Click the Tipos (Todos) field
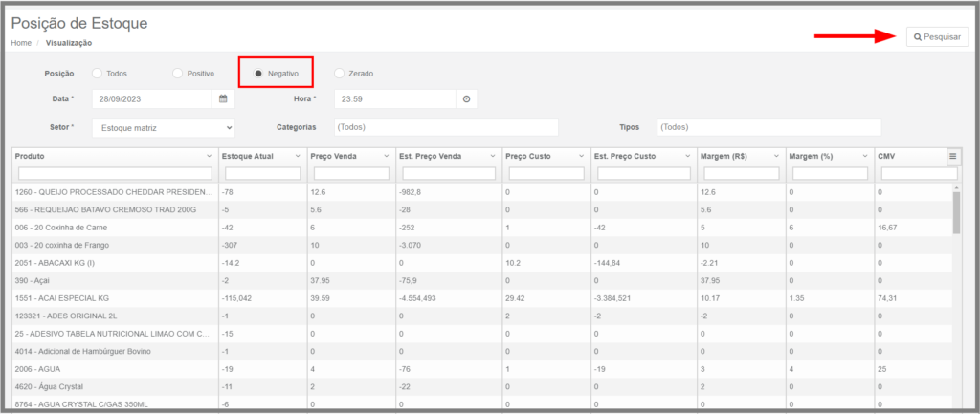This screenshot has width=980, height=414. coord(768,127)
